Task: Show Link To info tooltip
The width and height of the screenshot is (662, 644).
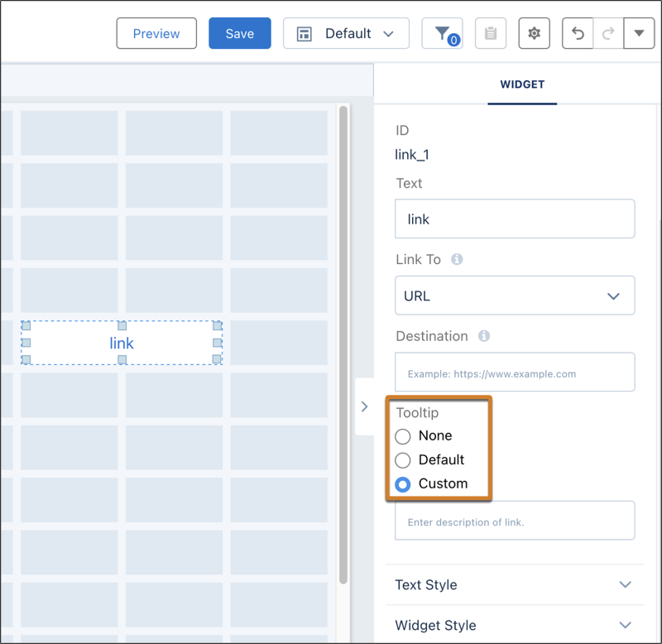Action: point(457,259)
